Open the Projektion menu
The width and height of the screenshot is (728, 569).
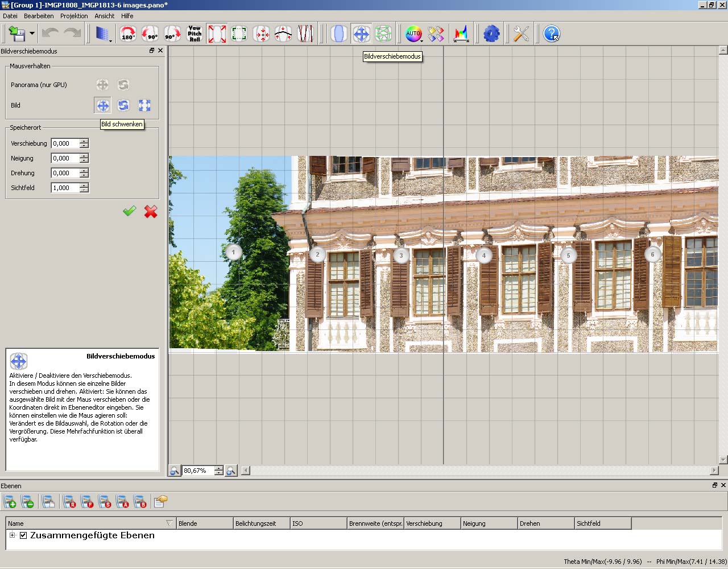[x=74, y=16]
